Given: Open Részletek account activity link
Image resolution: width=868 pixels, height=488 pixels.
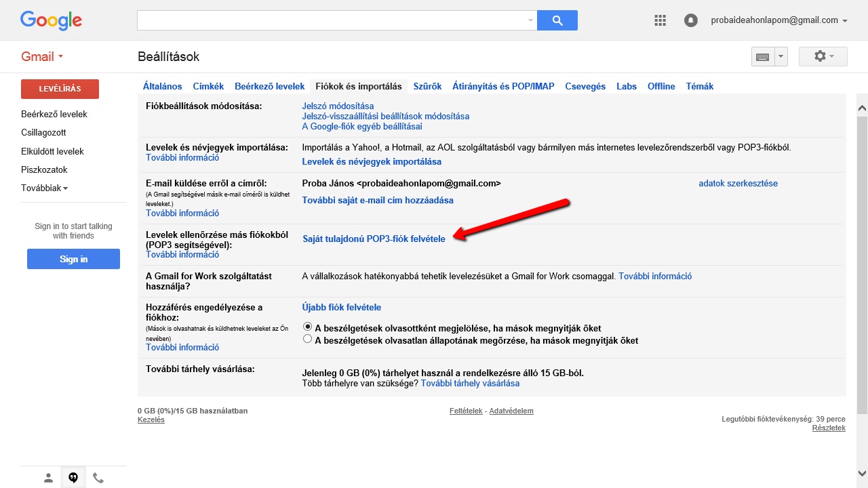Looking at the screenshot, I should [829, 428].
